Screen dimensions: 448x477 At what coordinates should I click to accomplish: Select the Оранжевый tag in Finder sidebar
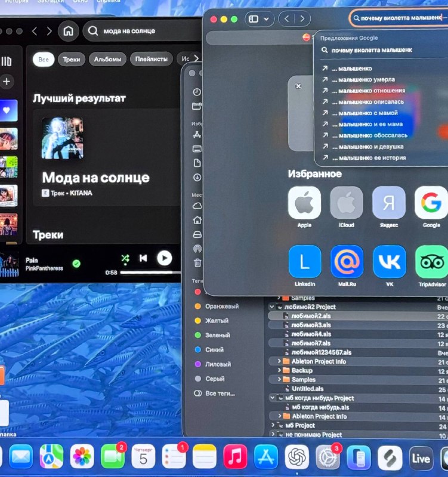tap(221, 306)
